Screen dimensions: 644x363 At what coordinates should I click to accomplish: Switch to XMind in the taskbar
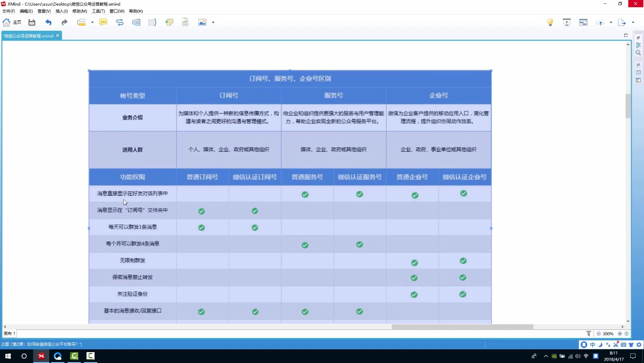41,356
